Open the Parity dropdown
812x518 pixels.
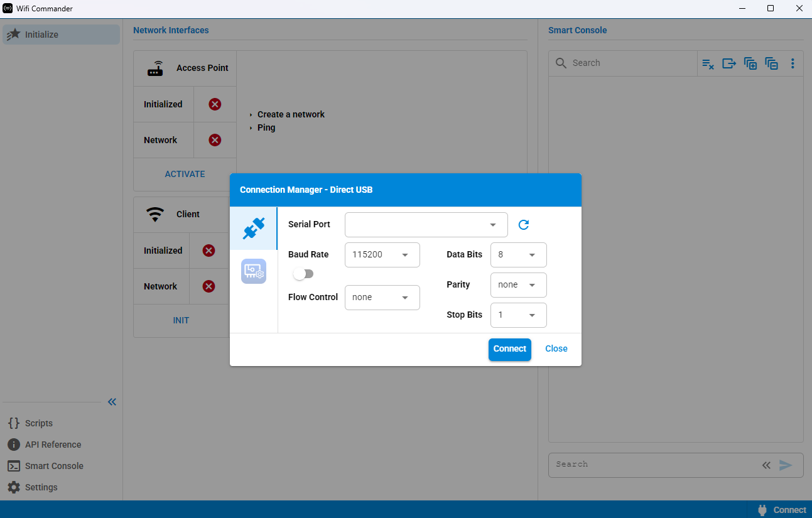519,285
